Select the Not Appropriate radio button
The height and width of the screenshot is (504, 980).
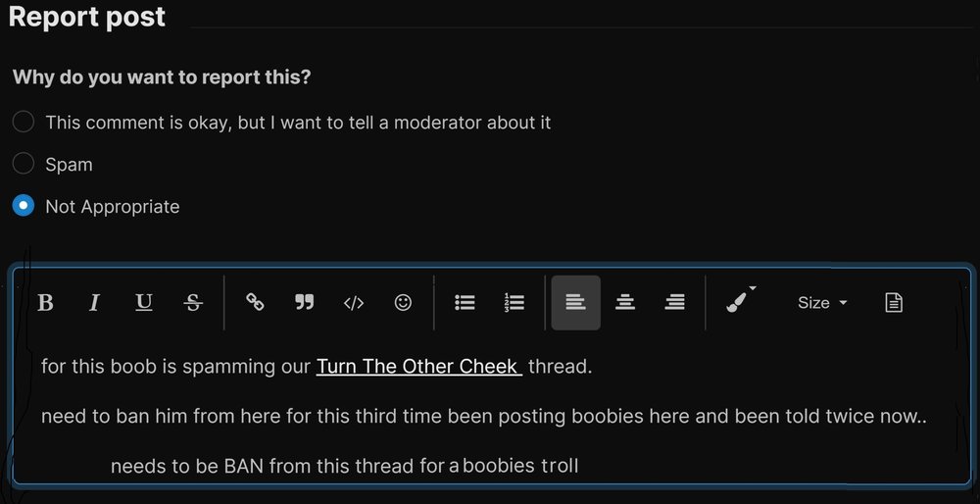24,206
